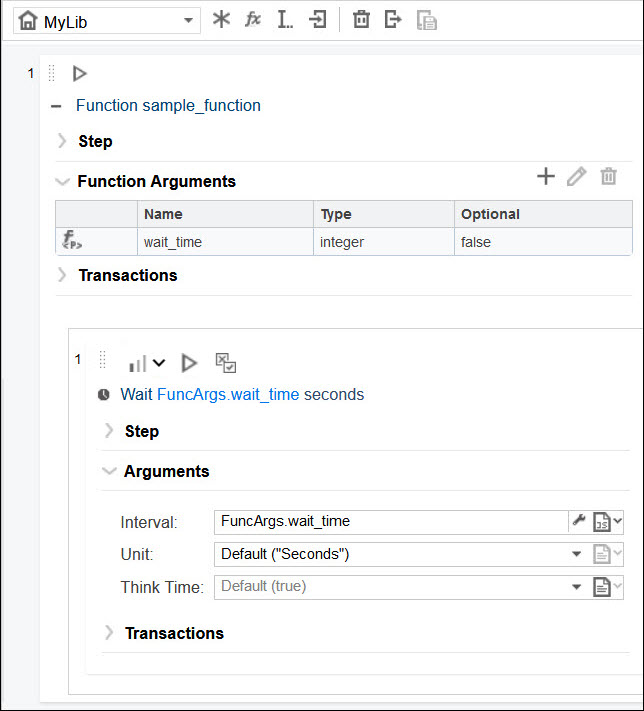Click the fx function icon in toolbar
The image size is (644, 711).
[x=253, y=20]
